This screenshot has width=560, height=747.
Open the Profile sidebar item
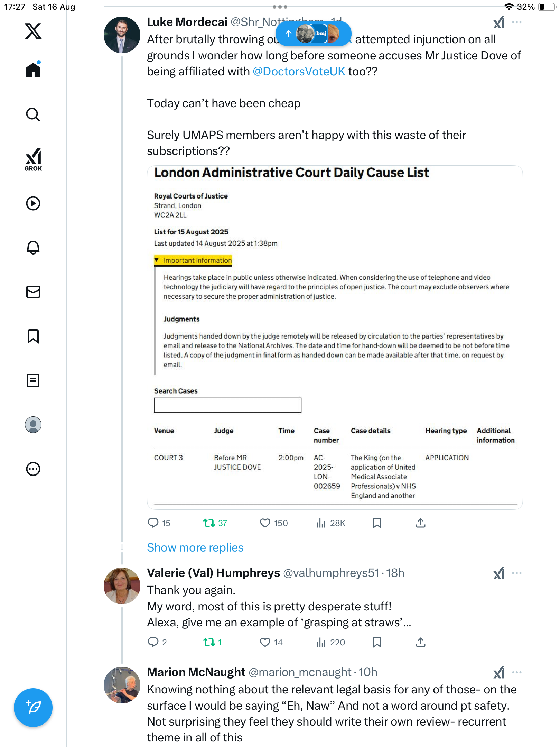[x=33, y=425]
